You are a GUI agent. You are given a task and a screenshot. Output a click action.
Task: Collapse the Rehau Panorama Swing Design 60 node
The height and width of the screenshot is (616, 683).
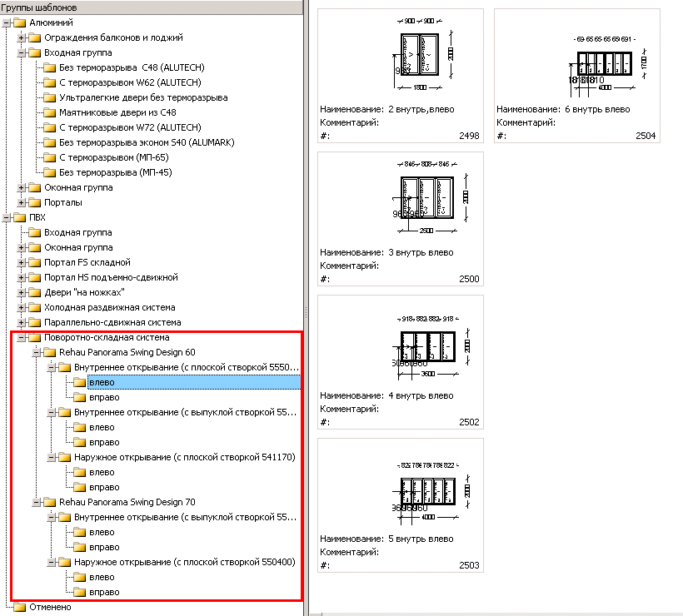point(37,352)
